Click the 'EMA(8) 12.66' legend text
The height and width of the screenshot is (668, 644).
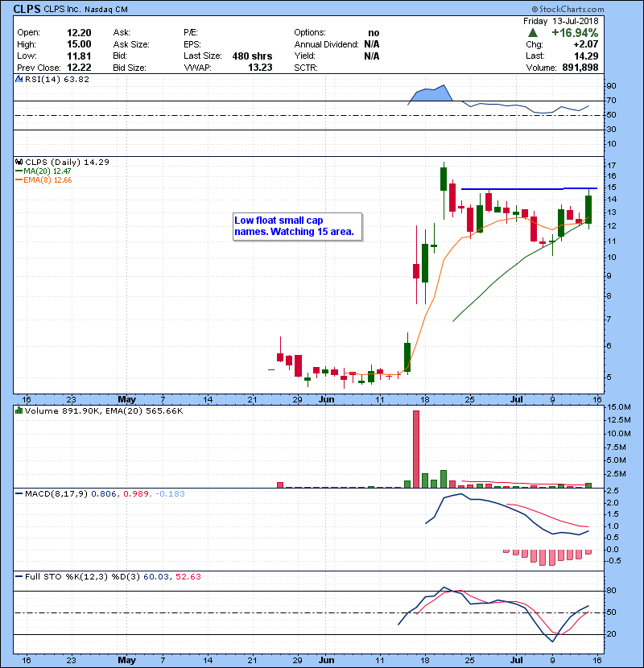(47, 180)
